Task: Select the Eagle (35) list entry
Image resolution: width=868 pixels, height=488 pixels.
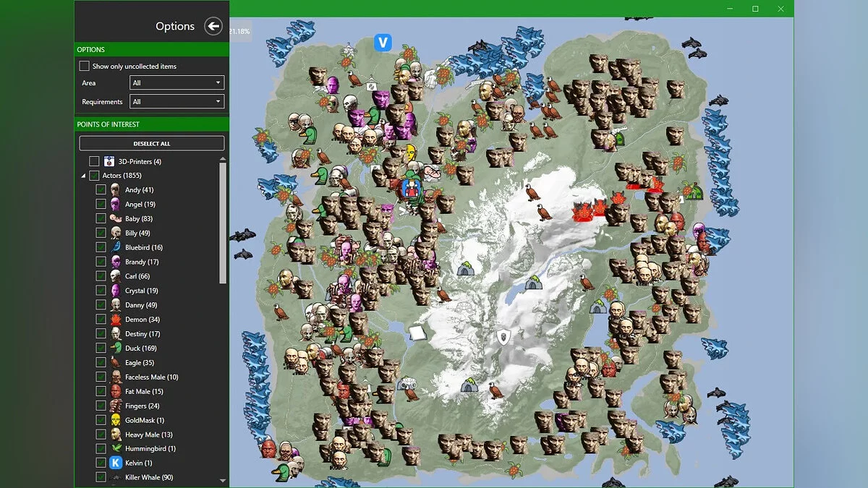Action: coord(139,363)
